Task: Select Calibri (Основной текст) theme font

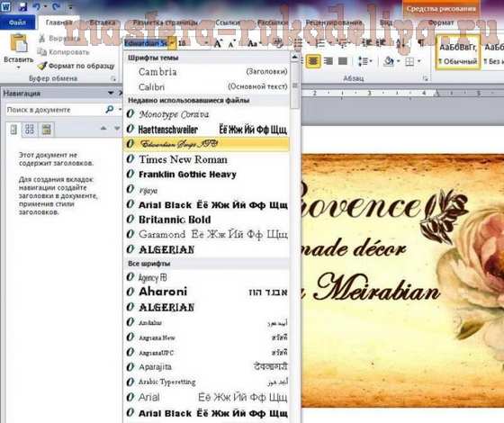Action: (x=206, y=86)
